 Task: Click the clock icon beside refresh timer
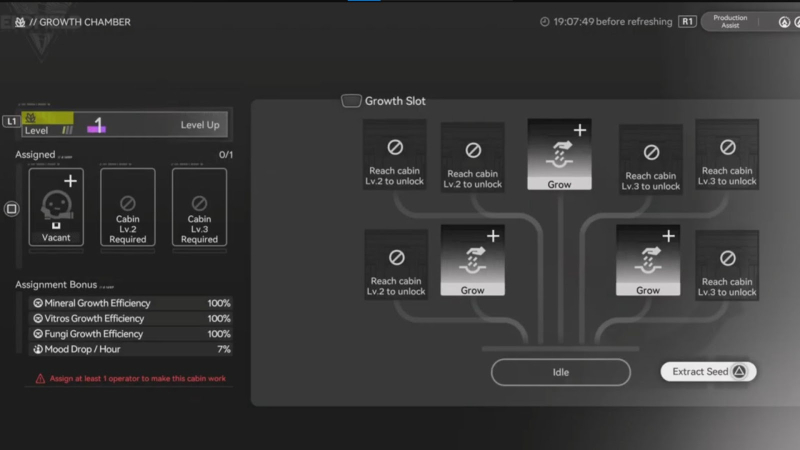544,21
